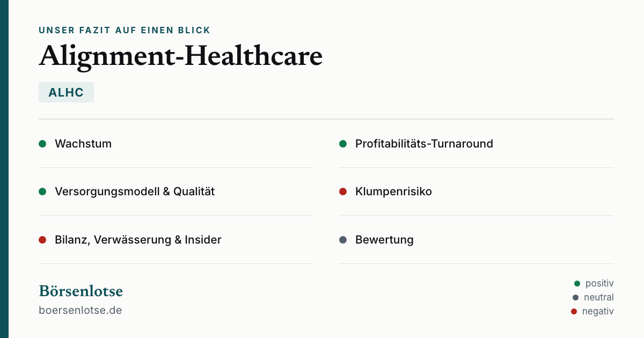Screen dimensions: 644x338
Task: Select the Bewertung label
Action: (384, 240)
